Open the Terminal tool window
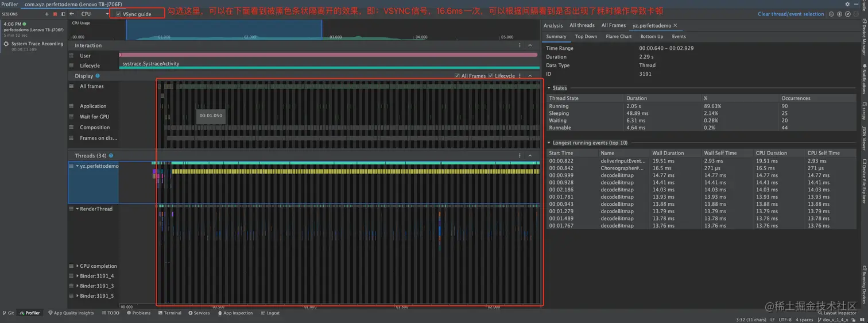868x323 pixels. tap(169, 313)
